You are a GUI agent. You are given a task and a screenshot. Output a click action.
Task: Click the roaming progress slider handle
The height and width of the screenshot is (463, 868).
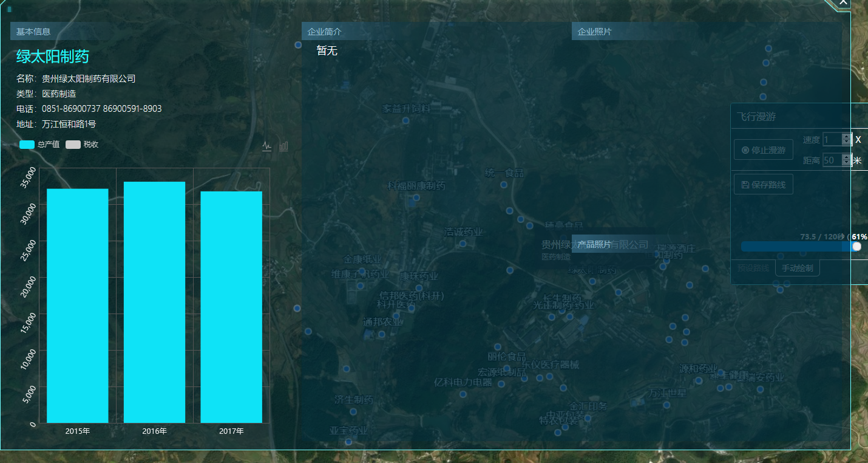click(856, 246)
